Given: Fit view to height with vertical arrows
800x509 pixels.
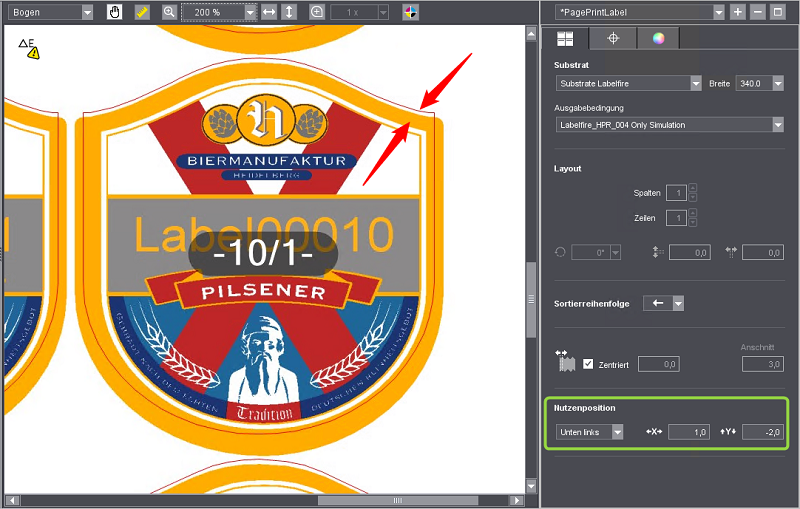Looking at the screenshot, I should click(x=289, y=12).
